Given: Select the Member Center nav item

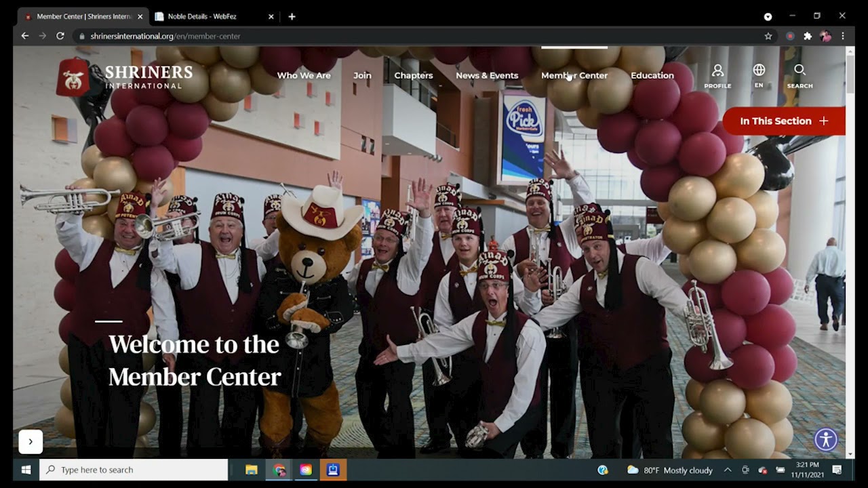Looking at the screenshot, I should (574, 75).
